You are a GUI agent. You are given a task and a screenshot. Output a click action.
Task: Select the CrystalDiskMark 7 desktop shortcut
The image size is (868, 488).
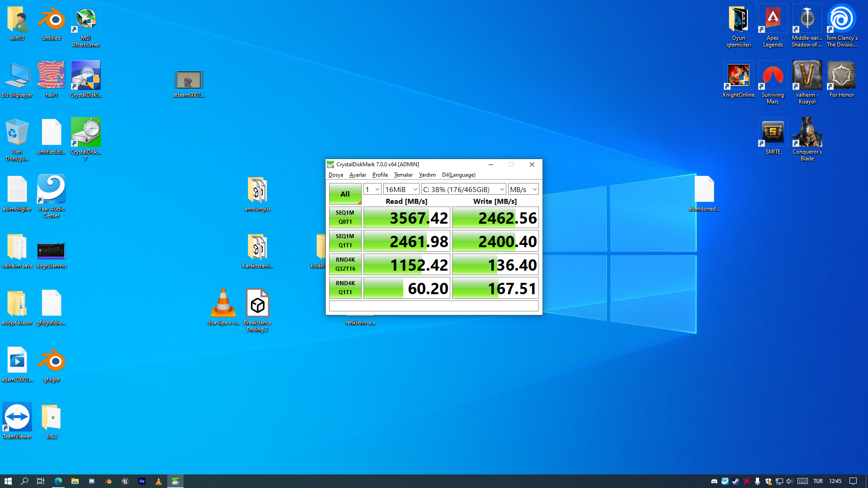coord(86,139)
